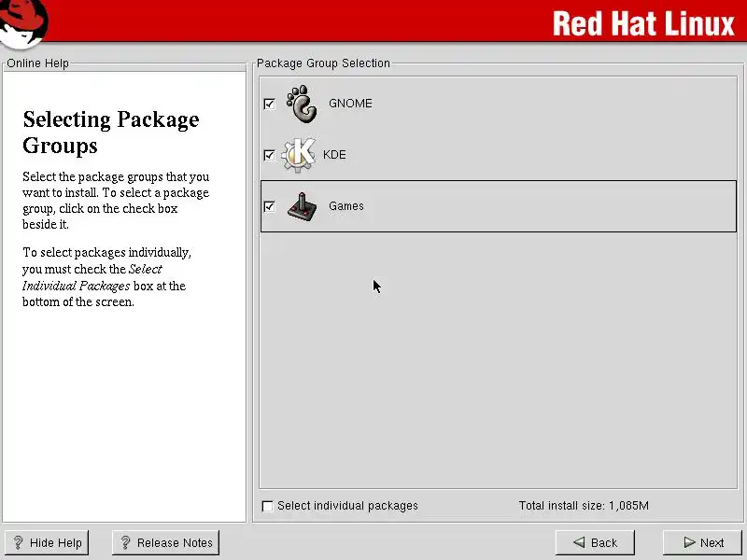Hide the online help panel
Screen dimensions: 747x560
47,542
